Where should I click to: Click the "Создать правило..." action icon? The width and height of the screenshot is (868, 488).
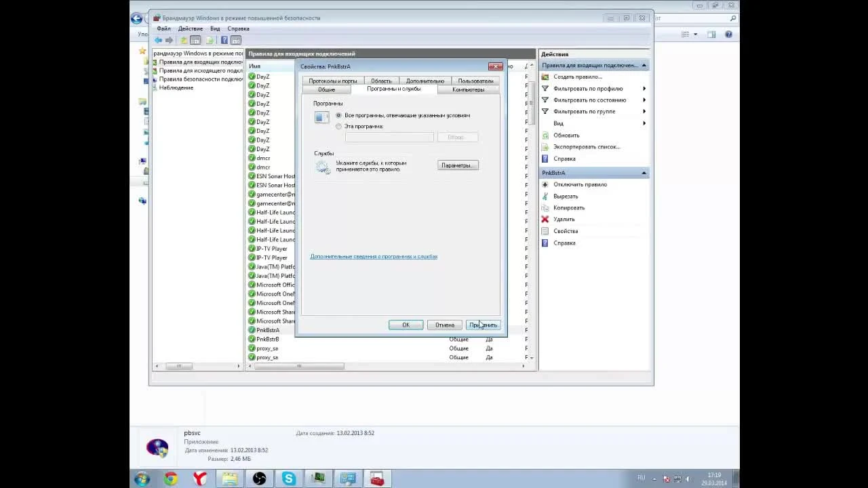[545, 77]
